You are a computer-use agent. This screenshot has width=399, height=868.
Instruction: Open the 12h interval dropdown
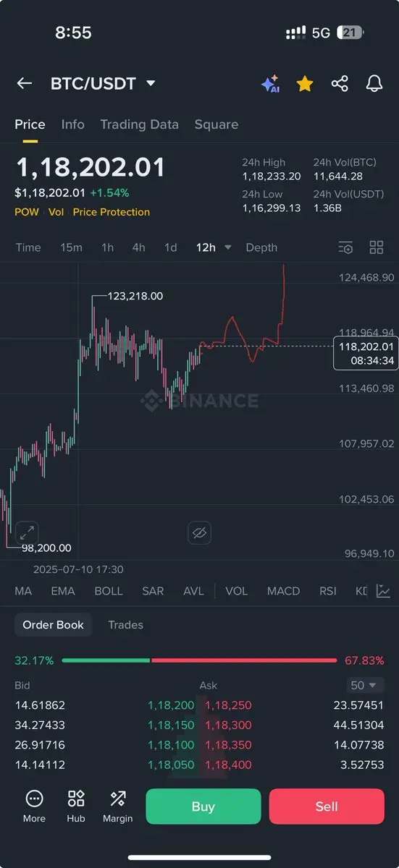click(214, 247)
